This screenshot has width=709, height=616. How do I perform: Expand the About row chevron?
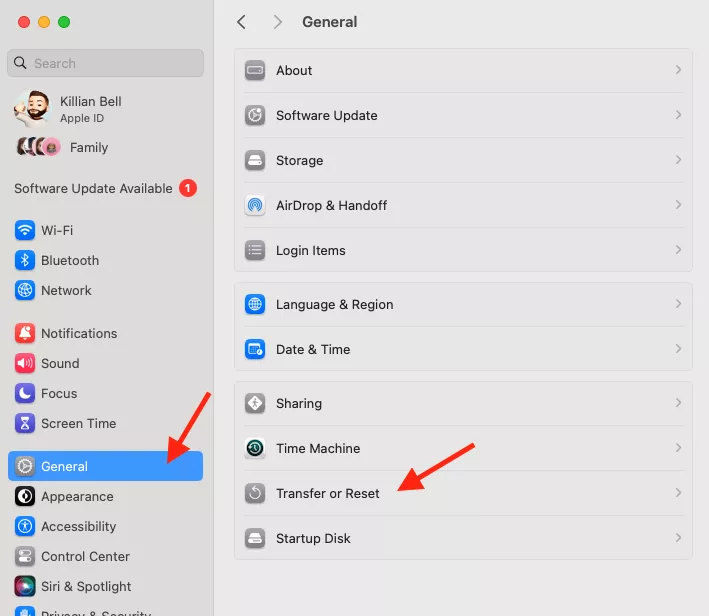(678, 70)
